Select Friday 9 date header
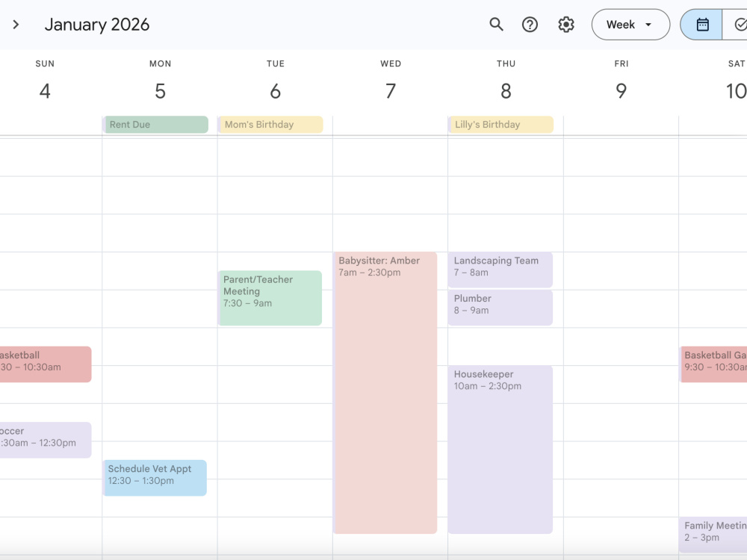 point(622,91)
